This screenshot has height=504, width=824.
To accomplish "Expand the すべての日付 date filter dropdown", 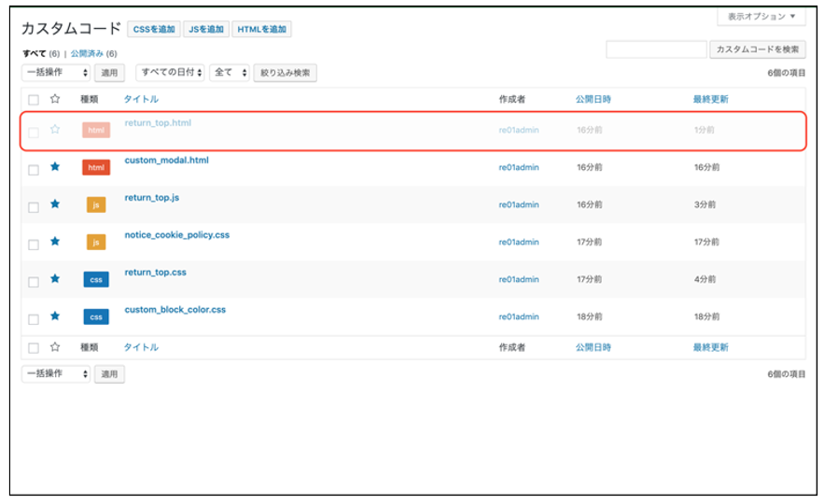I will 169,73.
